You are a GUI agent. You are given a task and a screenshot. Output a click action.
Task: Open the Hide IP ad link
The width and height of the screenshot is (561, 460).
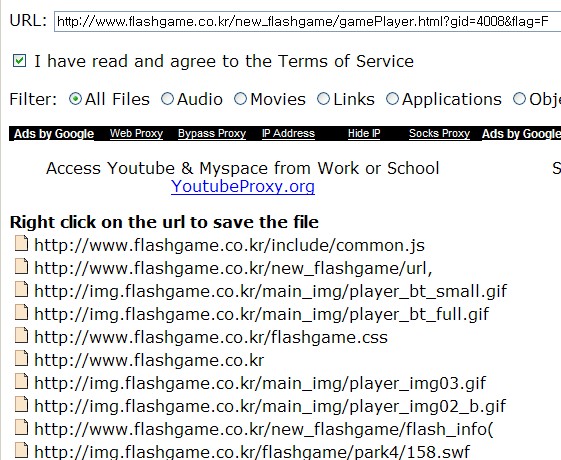click(x=364, y=133)
